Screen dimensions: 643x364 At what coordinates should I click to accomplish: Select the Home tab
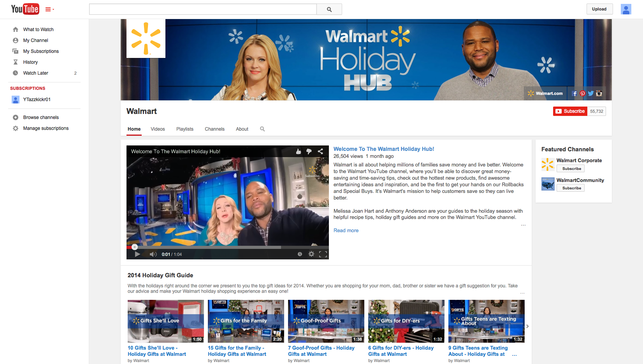coord(134,129)
